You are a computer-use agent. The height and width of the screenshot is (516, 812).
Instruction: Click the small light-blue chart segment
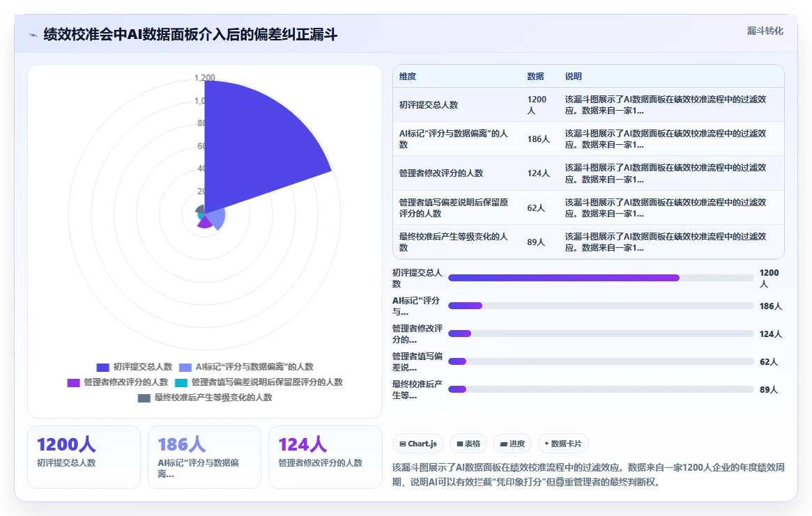(x=217, y=219)
